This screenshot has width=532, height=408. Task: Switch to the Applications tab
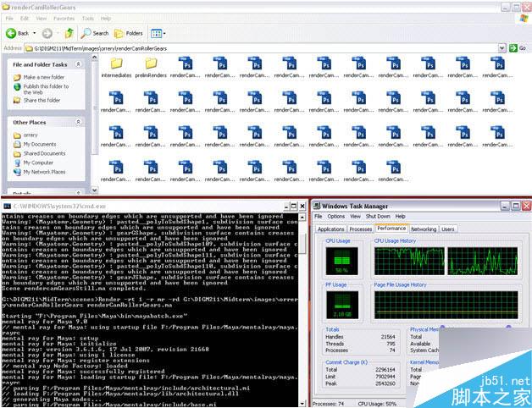tap(330, 229)
